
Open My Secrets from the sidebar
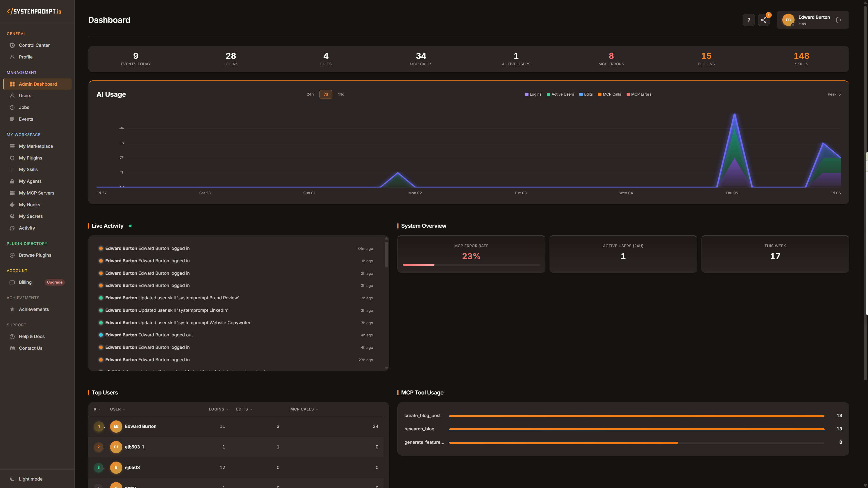tap(31, 216)
